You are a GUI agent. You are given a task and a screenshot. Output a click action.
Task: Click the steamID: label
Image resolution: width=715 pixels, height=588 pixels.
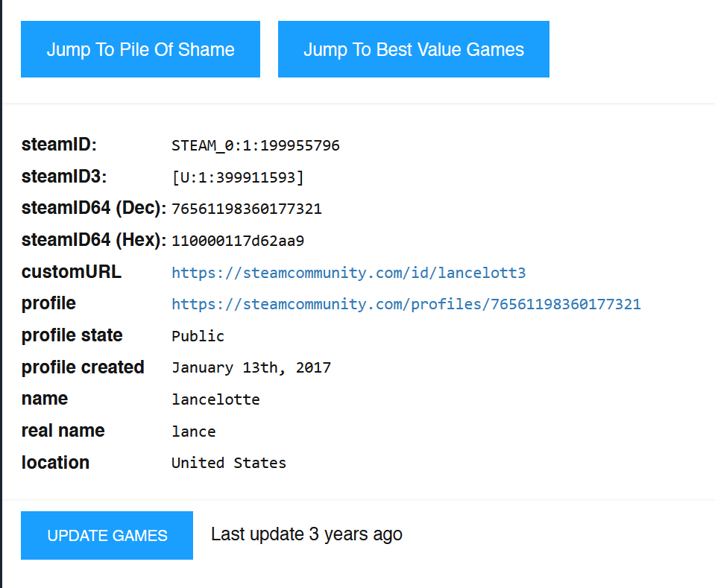tap(59, 145)
